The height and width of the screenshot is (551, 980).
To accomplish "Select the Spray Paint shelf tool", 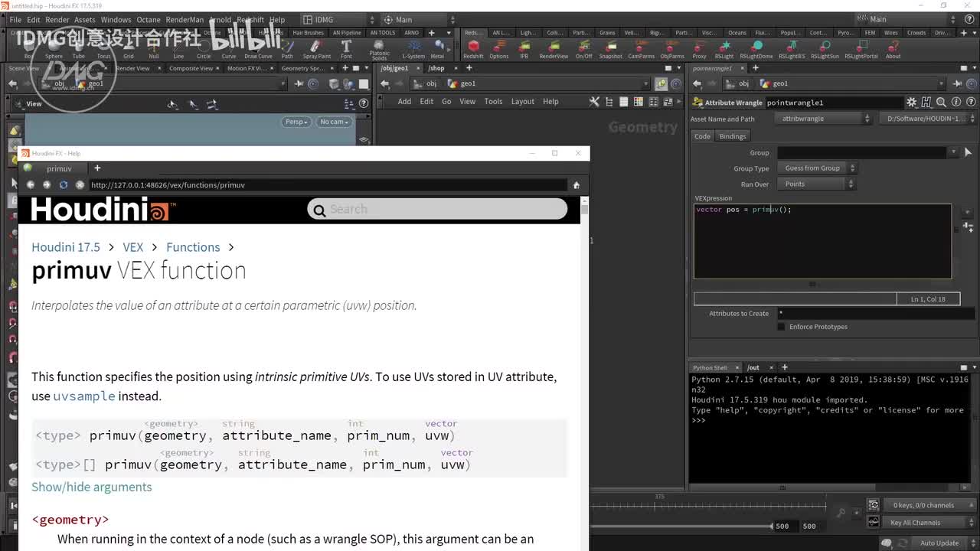I will tap(316, 50).
